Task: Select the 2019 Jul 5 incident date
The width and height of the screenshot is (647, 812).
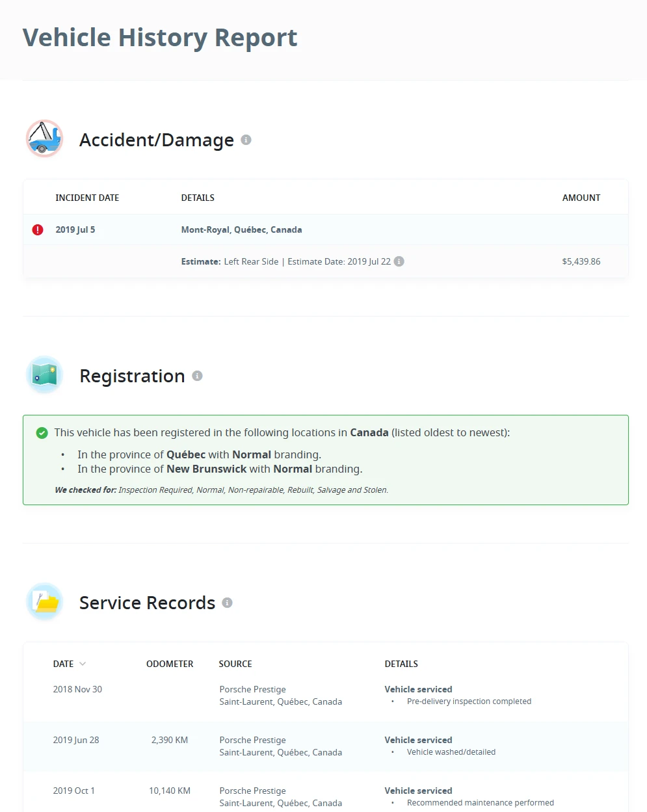Action: coord(75,229)
